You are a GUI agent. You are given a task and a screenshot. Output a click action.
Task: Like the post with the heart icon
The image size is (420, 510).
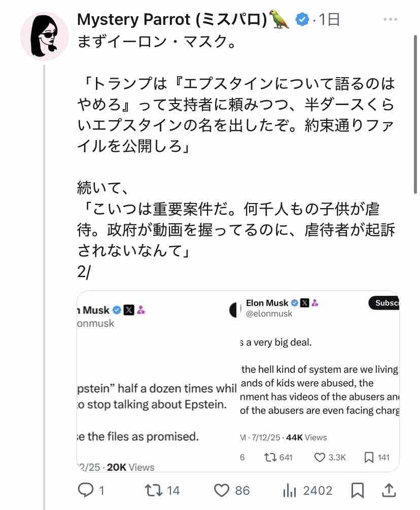tap(222, 490)
